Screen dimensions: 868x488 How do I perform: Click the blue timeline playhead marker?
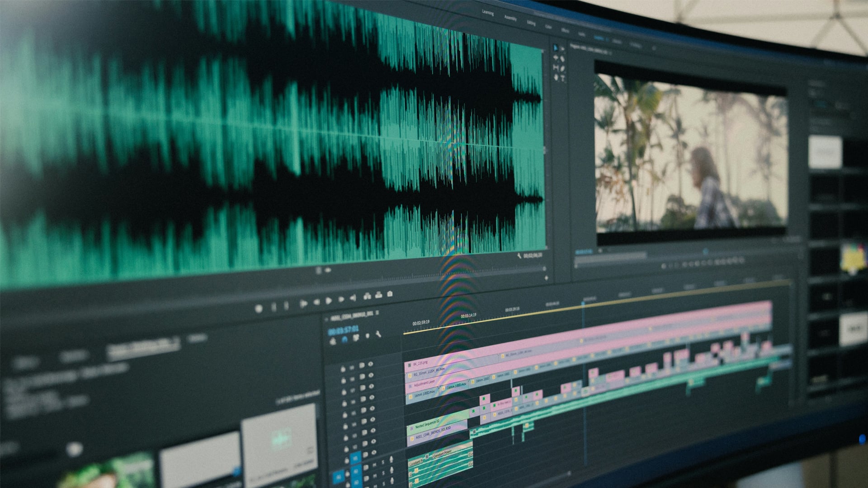click(583, 304)
